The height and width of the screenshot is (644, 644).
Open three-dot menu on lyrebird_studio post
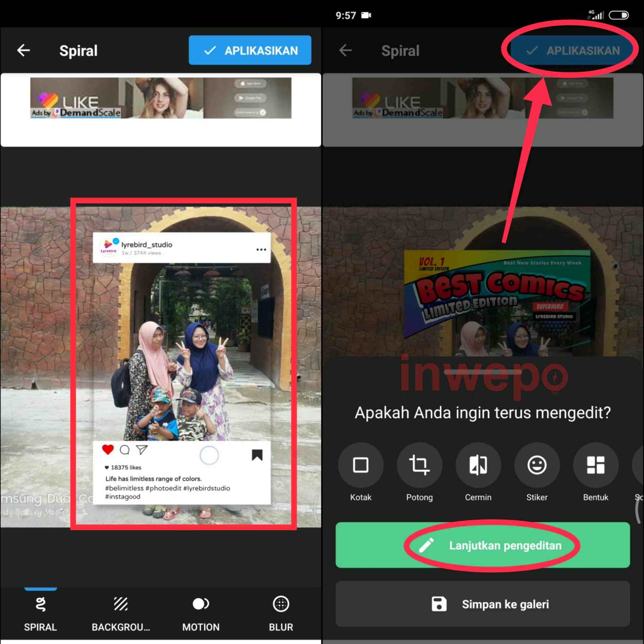[261, 250]
